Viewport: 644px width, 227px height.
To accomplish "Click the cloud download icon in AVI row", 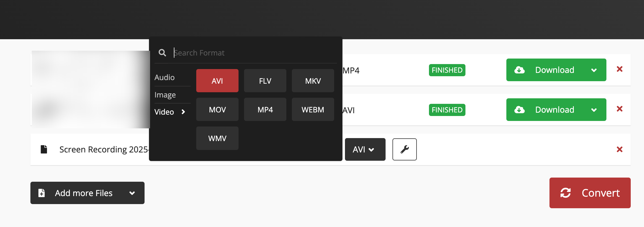I will (x=519, y=110).
